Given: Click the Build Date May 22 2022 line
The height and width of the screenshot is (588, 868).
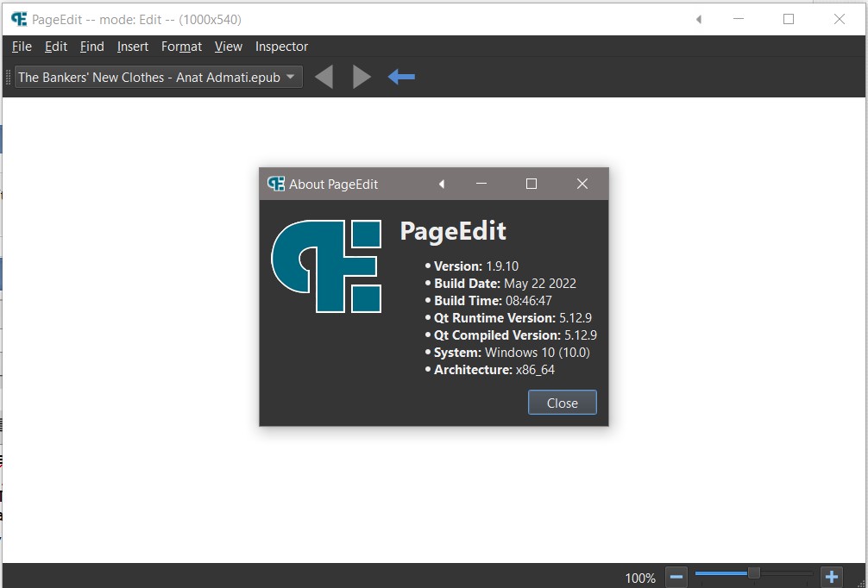Looking at the screenshot, I should pos(501,283).
